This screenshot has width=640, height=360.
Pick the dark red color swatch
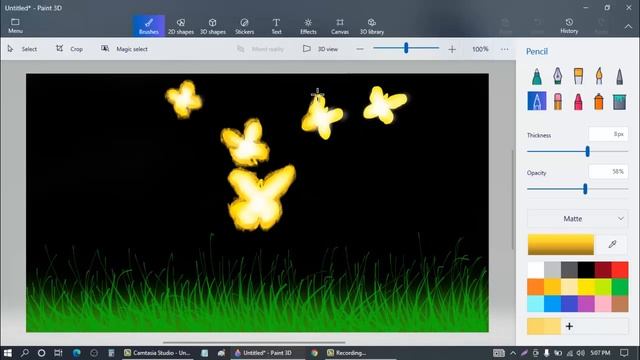coord(603,270)
